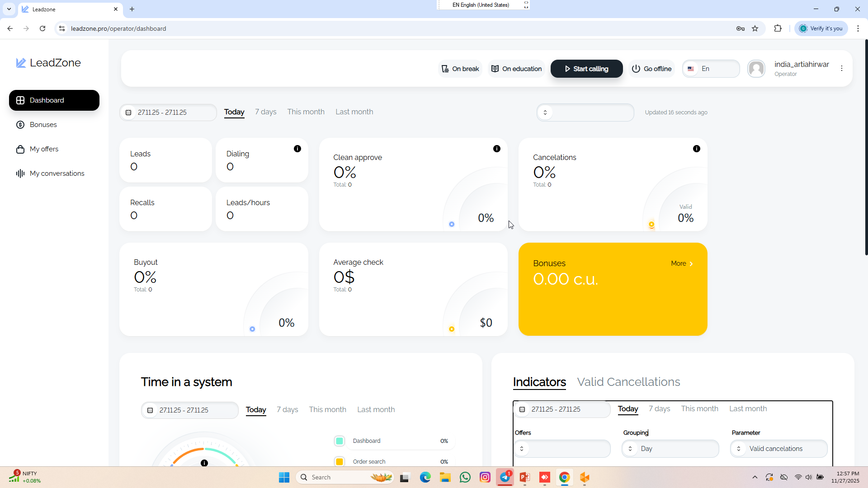Open the three-dot user menu icon

pyautogui.click(x=842, y=69)
